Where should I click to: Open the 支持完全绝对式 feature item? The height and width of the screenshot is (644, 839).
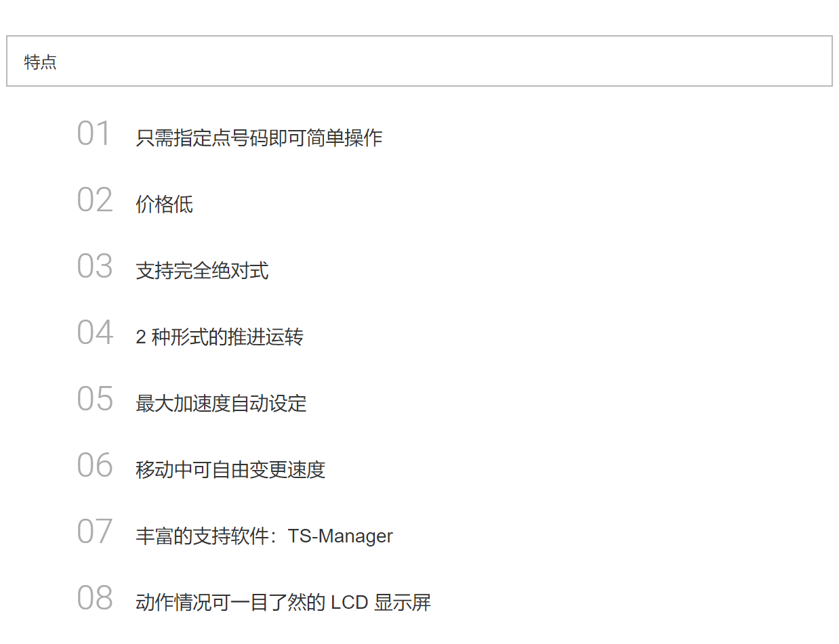[x=202, y=271]
